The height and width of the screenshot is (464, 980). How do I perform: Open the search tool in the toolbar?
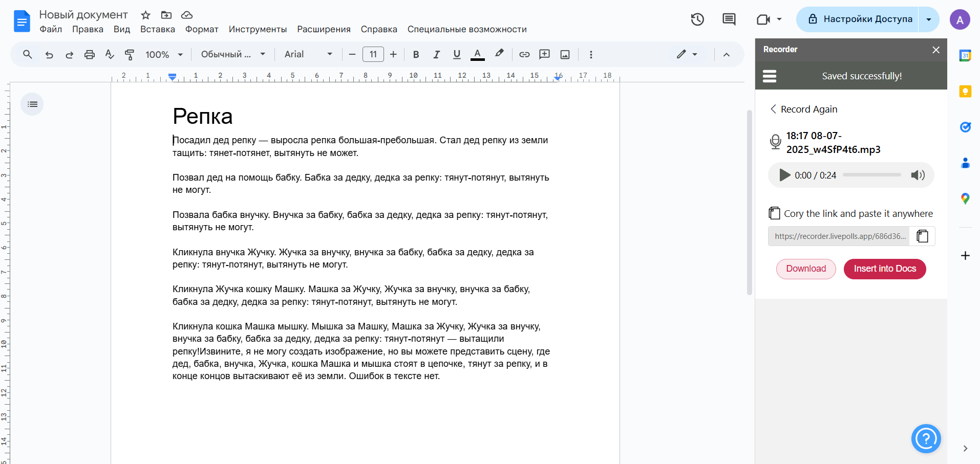[28, 54]
